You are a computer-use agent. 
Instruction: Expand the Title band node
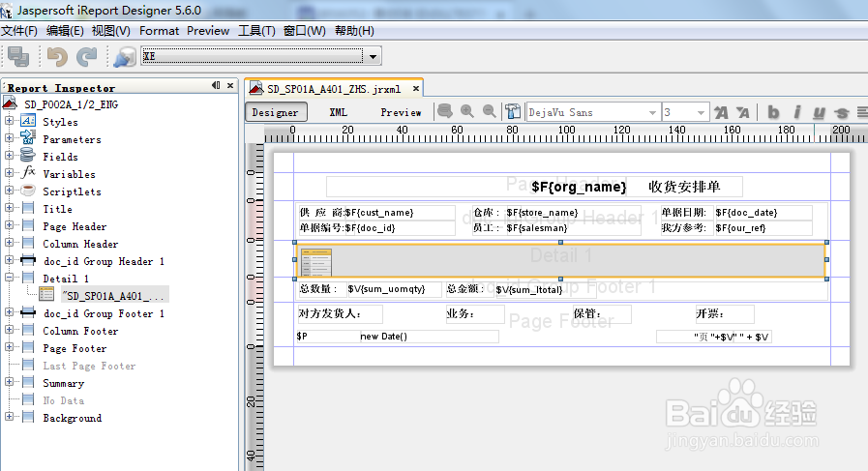(9, 208)
